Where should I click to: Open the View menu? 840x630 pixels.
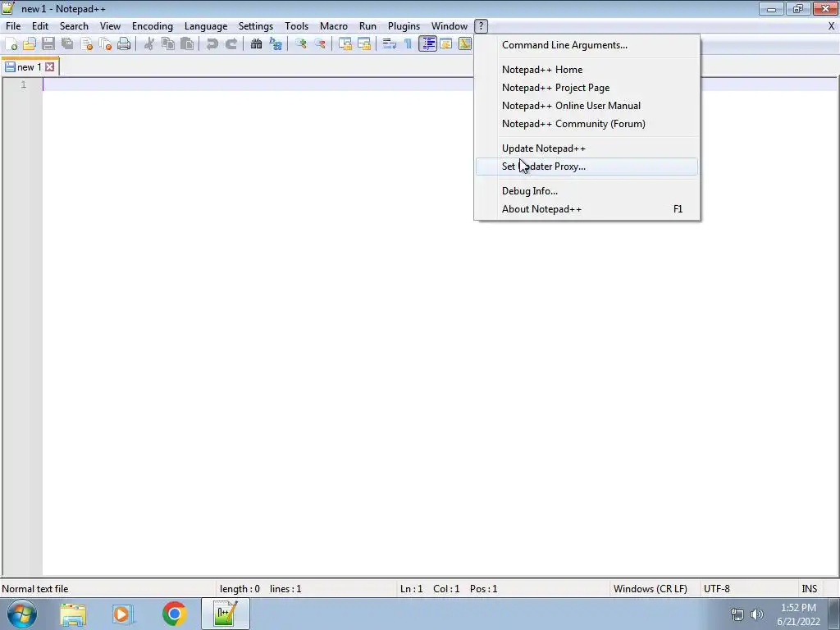[111, 26]
